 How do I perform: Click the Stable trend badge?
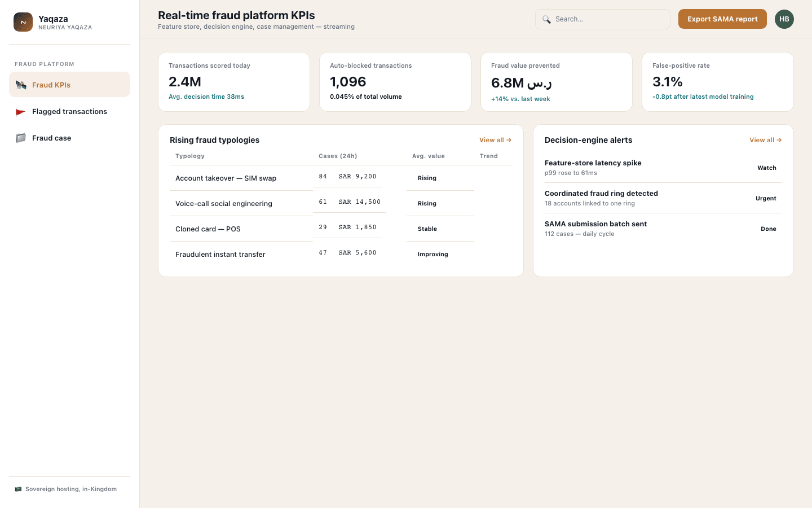point(427,229)
